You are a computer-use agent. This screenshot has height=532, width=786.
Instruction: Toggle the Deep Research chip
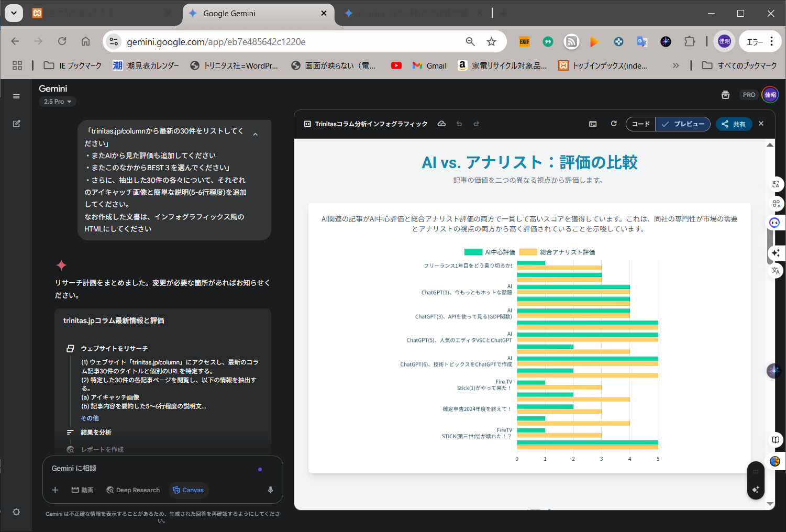point(133,490)
